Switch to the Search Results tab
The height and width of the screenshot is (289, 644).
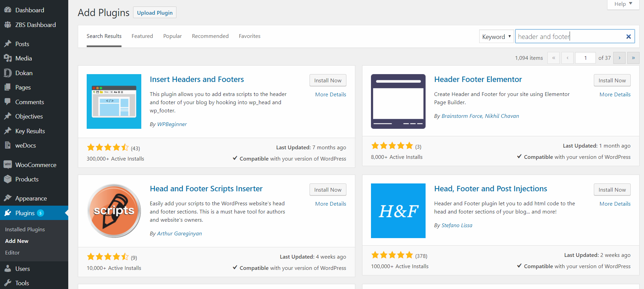[104, 36]
